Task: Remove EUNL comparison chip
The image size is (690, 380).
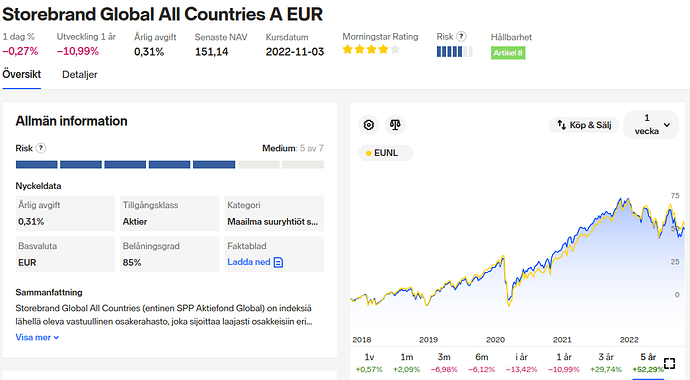Action: point(385,153)
